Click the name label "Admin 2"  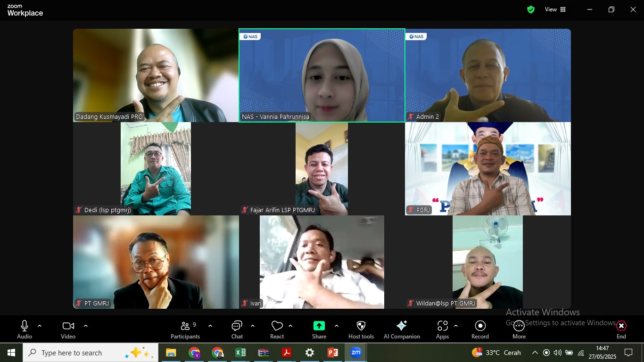pos(427,116)
